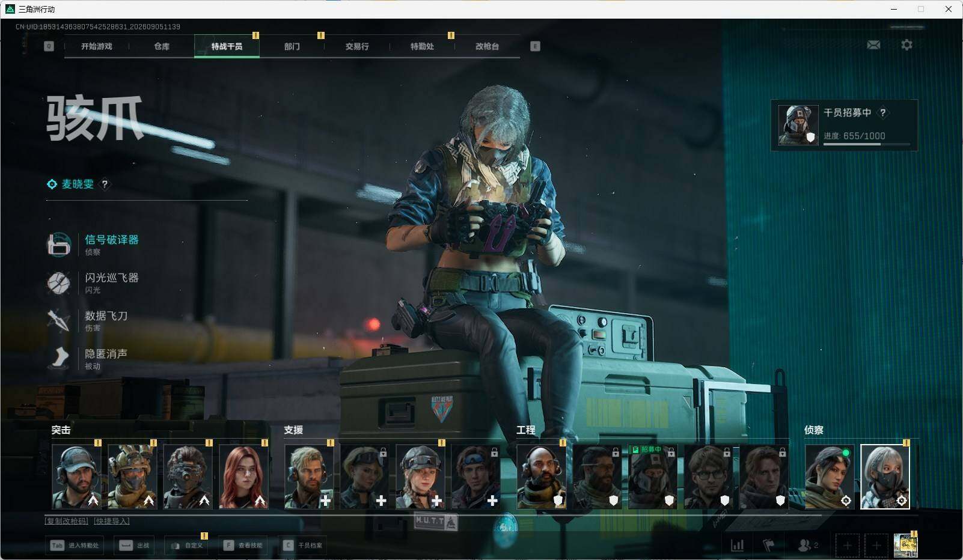Open the statistics bar chart icon
This screenshot has height=560, width=963.
click(737, 545)
